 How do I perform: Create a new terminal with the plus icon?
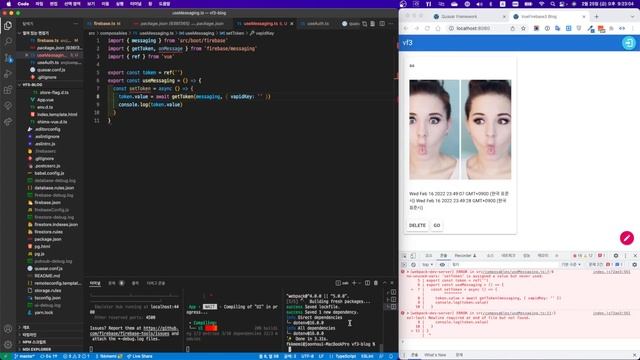coord(354,283)
